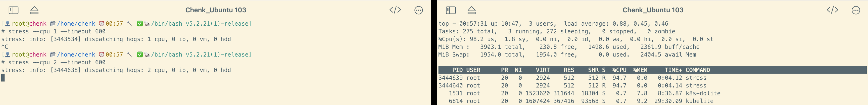868x105 pixels.
Task: Open the more options ellipsis in right pane
Action: point(856,11)
